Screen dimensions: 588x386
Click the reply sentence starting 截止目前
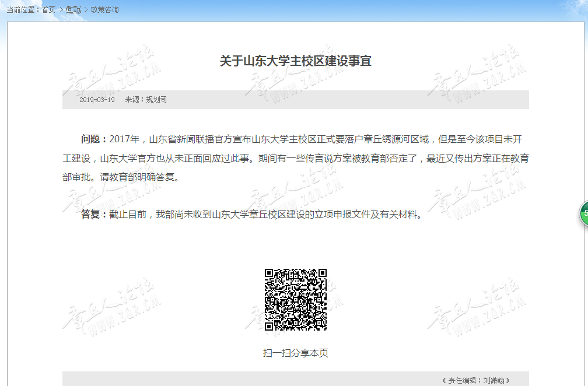[267, 215]
